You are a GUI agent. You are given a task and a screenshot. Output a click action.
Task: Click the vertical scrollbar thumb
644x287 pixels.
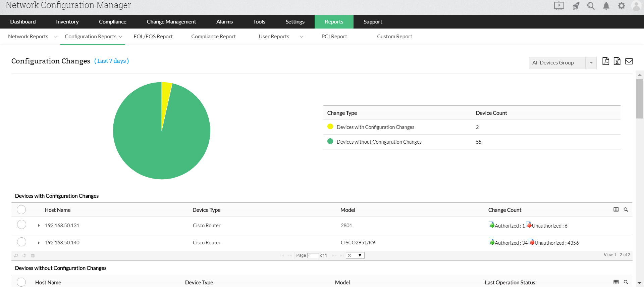click(x=640, y=99)
